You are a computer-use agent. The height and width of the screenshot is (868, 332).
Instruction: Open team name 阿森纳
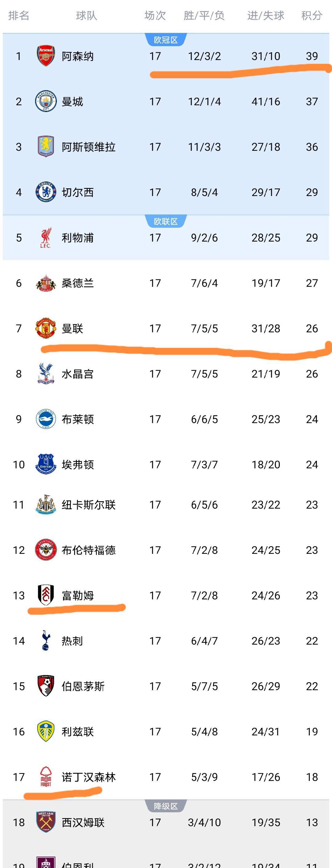pos(77,56)
